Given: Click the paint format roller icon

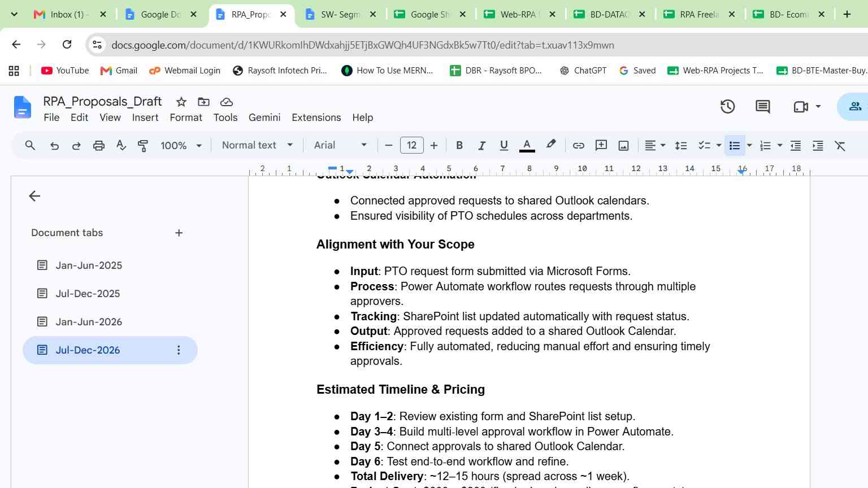Looking at the screenshot, I should (x=143, y=146).
